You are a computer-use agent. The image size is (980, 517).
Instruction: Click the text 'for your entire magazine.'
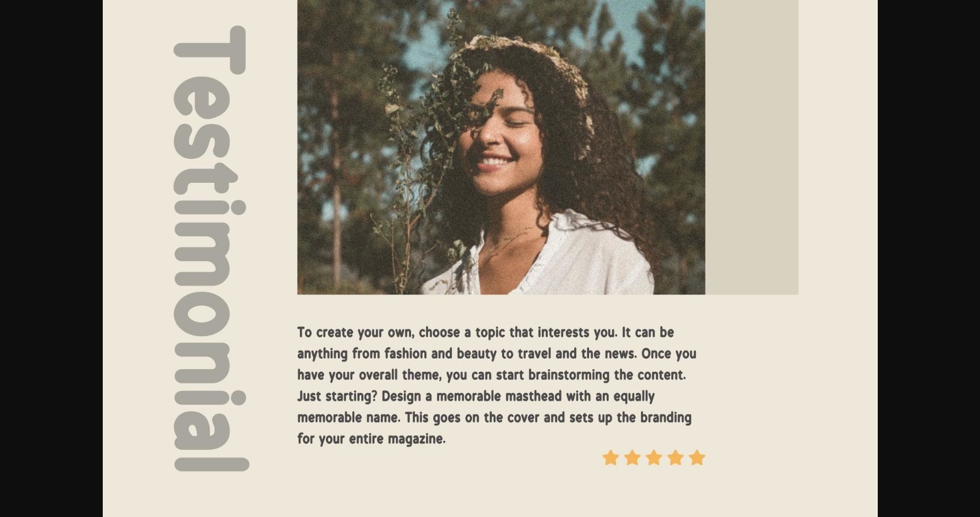pyautogui.click(x=371, y=439)
